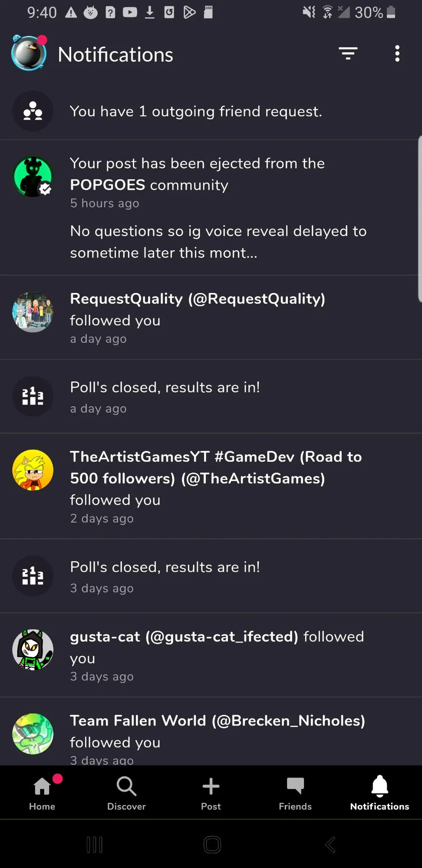Open the Friends chat tab
This screenshot has height=868, width=422.
tap(295, 793)
